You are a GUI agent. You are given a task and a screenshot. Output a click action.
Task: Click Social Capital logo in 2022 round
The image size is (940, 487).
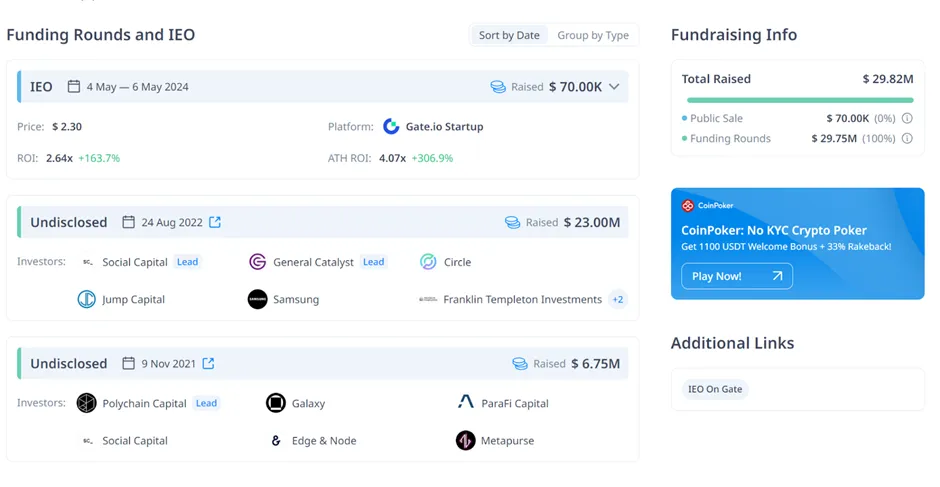pos(88,262)
